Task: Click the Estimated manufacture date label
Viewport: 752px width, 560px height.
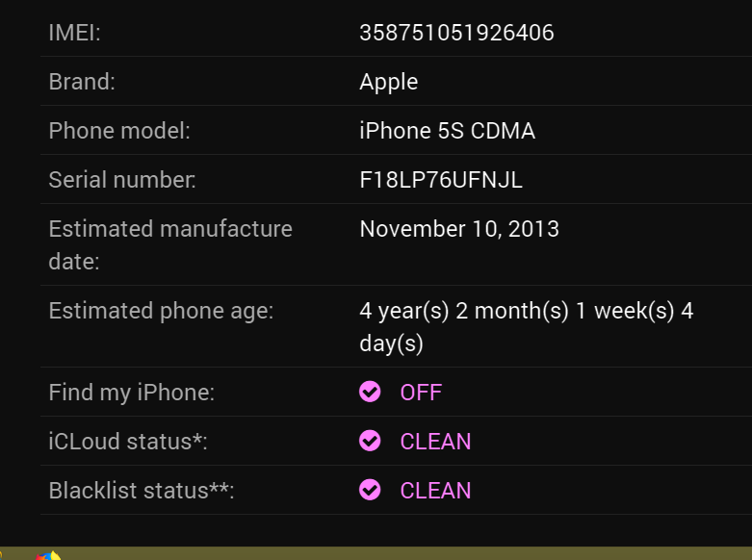Action: 170,244
